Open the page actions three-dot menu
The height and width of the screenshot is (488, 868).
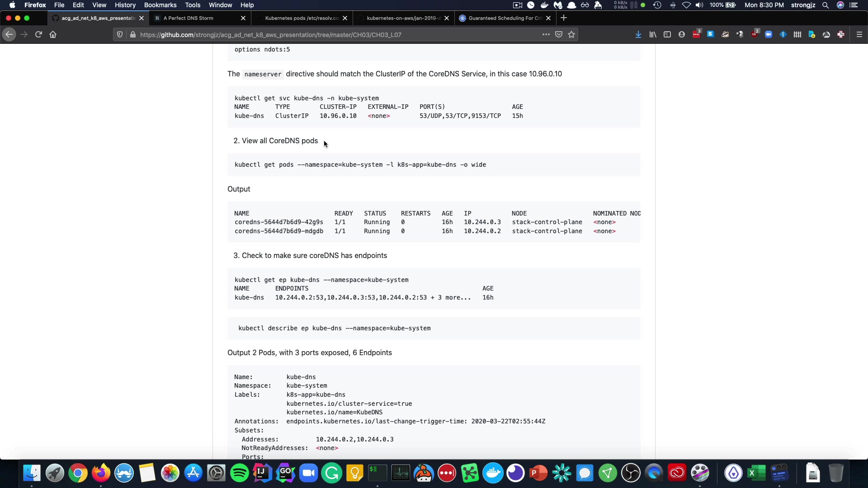click(x=546, y=34)
